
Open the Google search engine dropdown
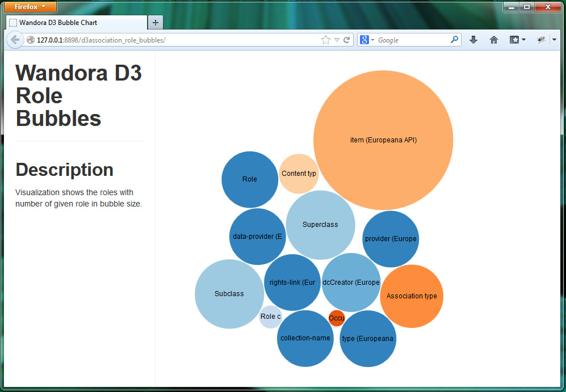pos(367,40)
